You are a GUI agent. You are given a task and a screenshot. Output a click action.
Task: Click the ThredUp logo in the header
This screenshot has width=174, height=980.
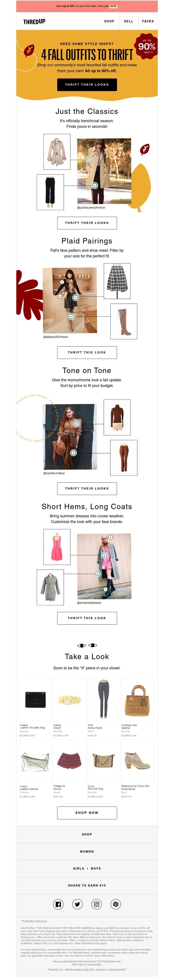tap(34, 21)
